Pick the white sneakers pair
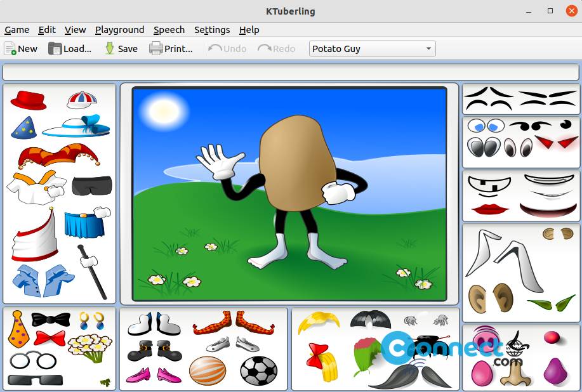Image resolution: width=582 pixels, height=392 pixels. [x=233, y=344]
